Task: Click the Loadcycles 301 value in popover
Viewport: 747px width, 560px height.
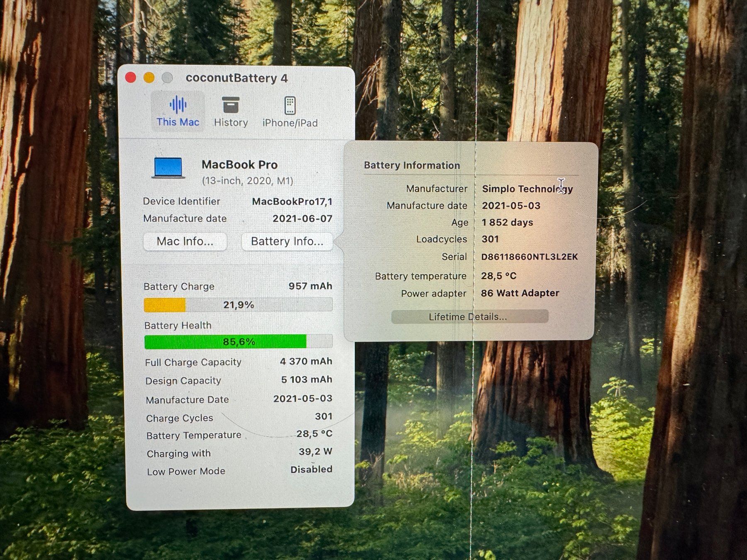Action: (x=490, y=239)
